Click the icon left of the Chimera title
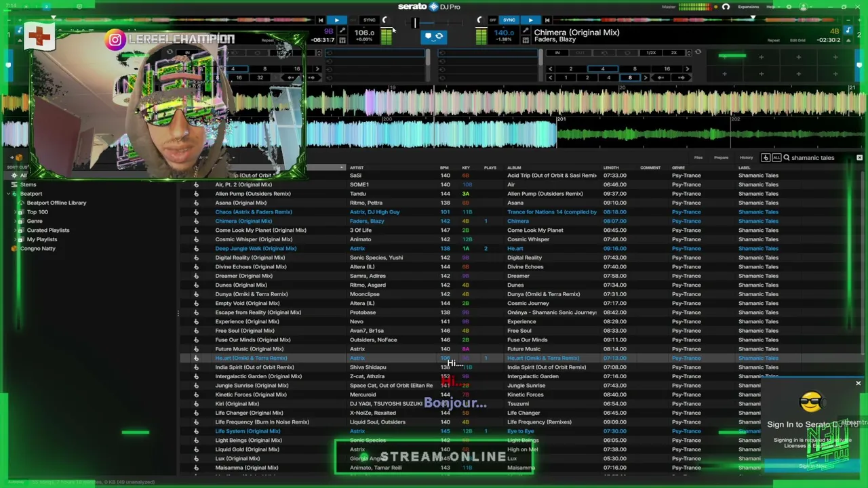Image resolution: width=868 pixels, height=488 pixels. point(525,32)
